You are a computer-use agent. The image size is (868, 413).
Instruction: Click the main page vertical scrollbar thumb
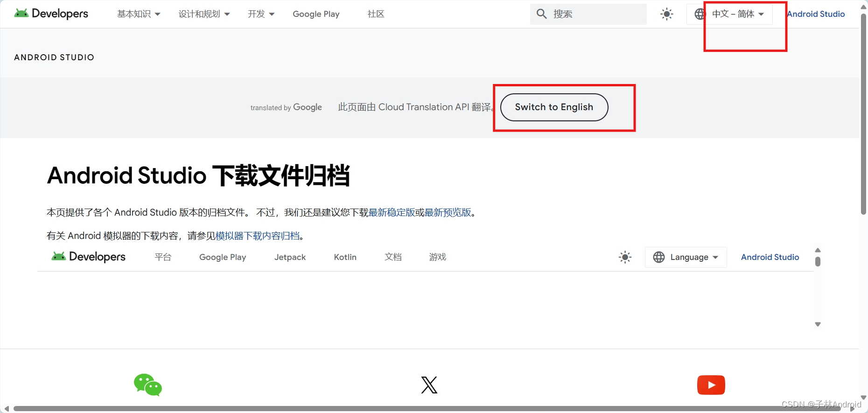click(x=864, y=114)
